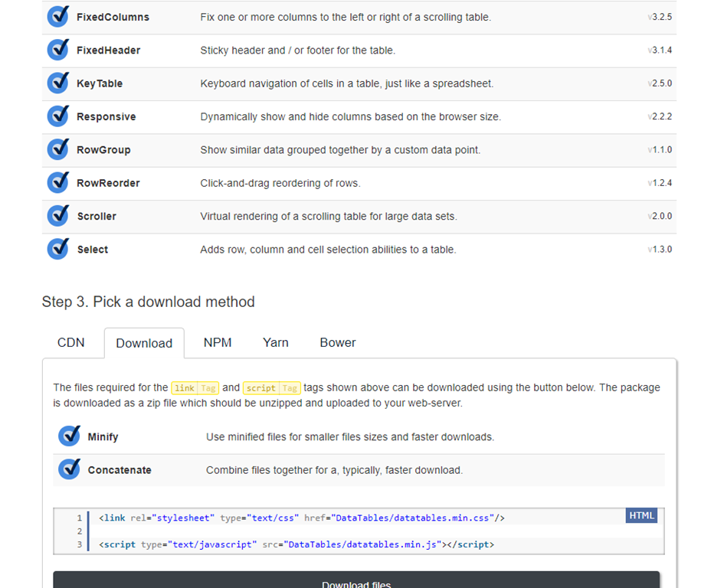
Task: Deselect the RowGroup extension checkbox
Action: [x=58, y=150]
